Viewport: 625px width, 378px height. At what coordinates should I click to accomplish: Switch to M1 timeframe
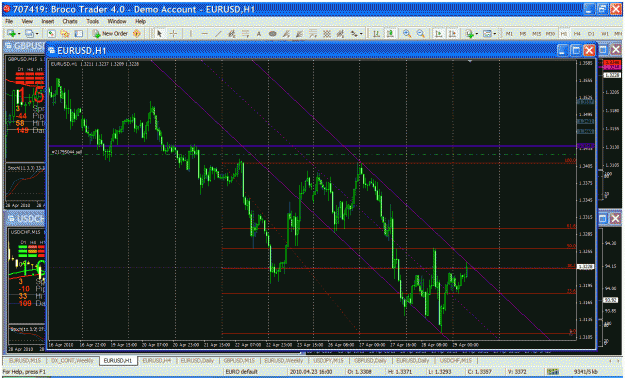click(x=509, y=34)
